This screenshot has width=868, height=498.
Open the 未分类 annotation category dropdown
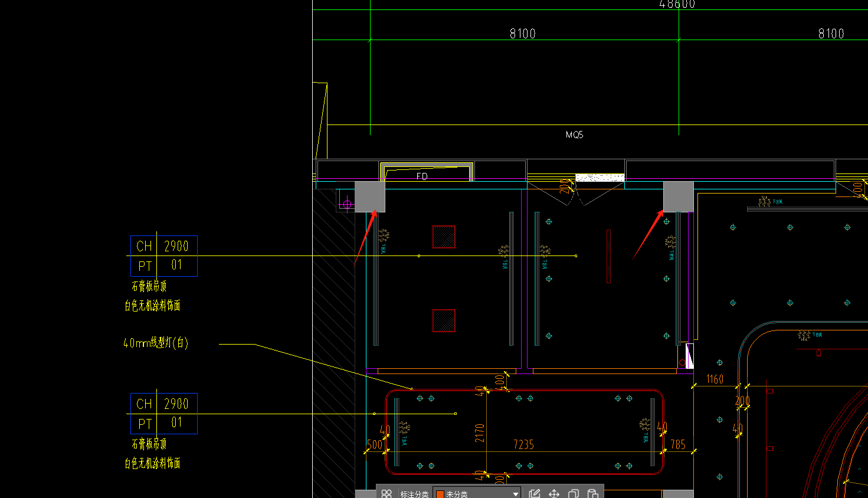click(477, 494)
